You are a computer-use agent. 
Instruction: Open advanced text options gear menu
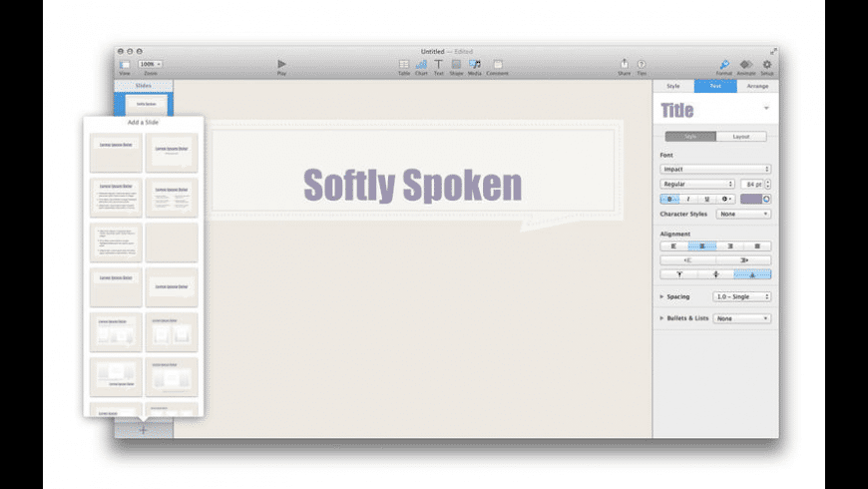point(725,199)
